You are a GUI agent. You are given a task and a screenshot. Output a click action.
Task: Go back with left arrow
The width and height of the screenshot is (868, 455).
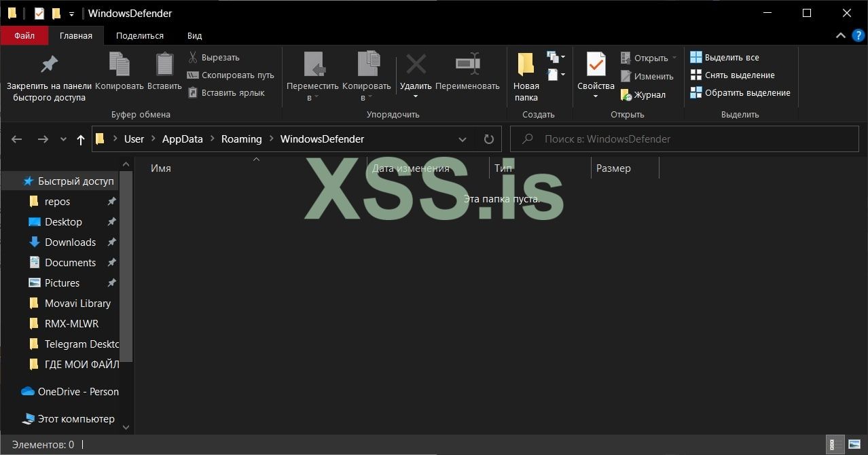(17, 139)
